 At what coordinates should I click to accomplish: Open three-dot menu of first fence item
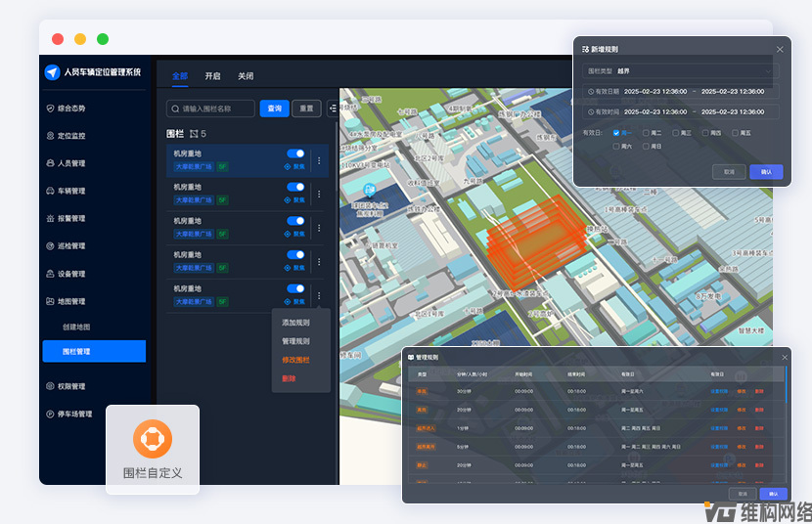click(318, 159)
